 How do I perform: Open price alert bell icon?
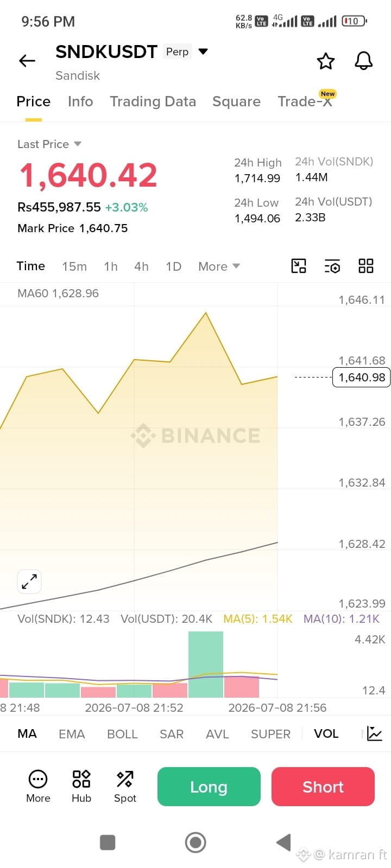(364, 61)
